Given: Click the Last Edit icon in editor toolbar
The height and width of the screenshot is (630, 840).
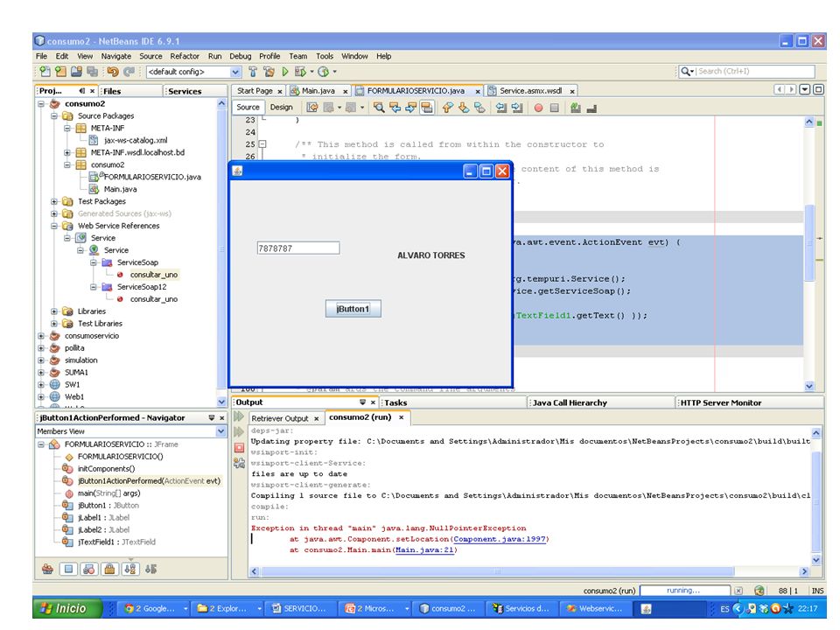Looking at the screenshot, I should (312, 108).
